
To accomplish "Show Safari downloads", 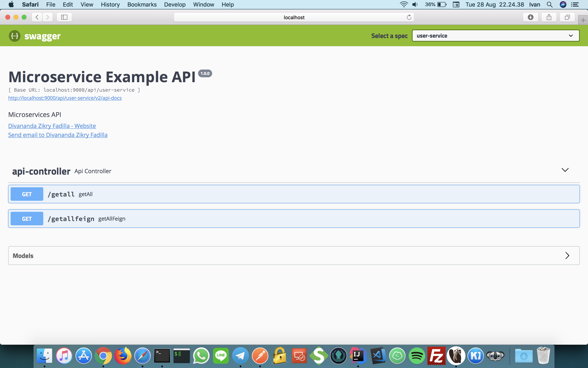I will coord(531,17).
